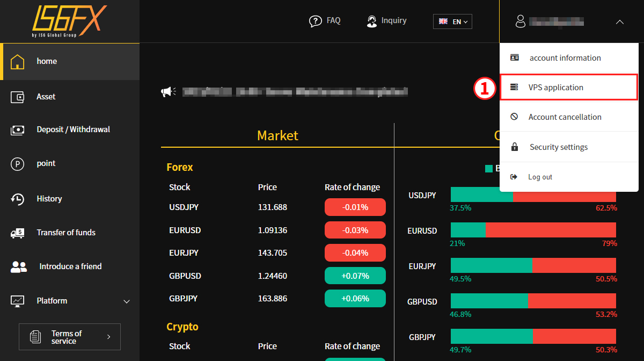Click Log out in account menu
The height and width of the screenshot is (361, 644).
click(569, 177)
